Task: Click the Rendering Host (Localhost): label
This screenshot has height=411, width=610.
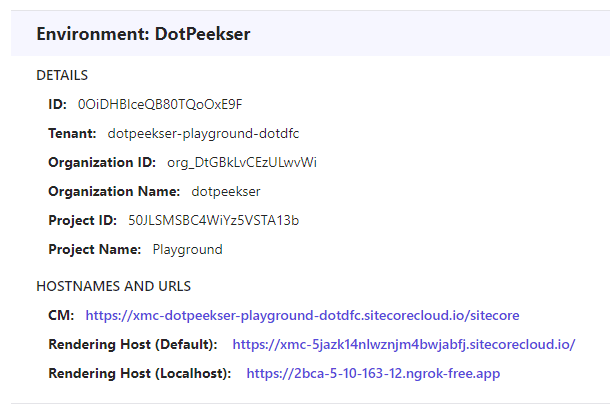Action: coord(140,374)
